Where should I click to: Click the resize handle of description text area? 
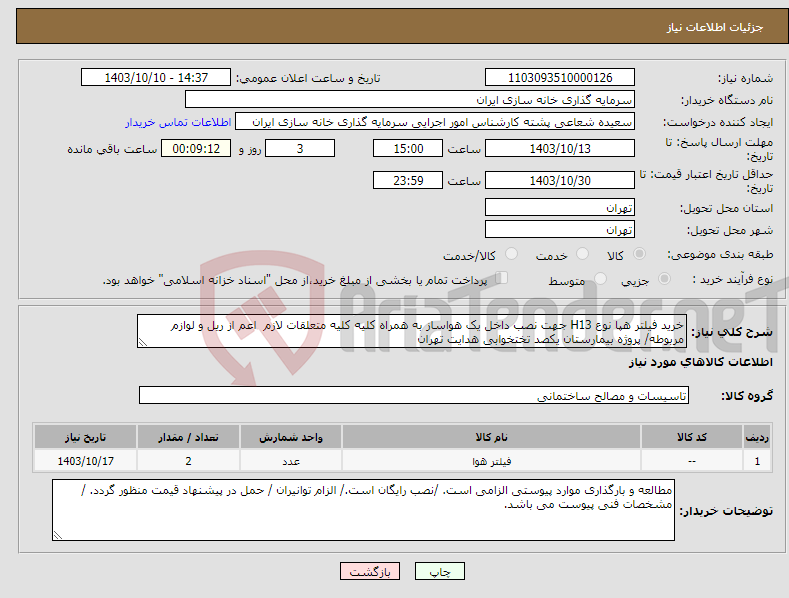coord(143,343)
